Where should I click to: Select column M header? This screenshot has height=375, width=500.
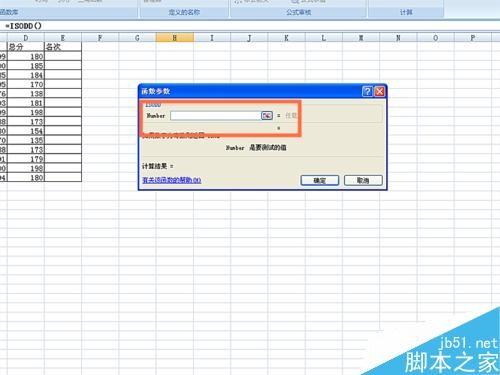[x=361, y=38]
